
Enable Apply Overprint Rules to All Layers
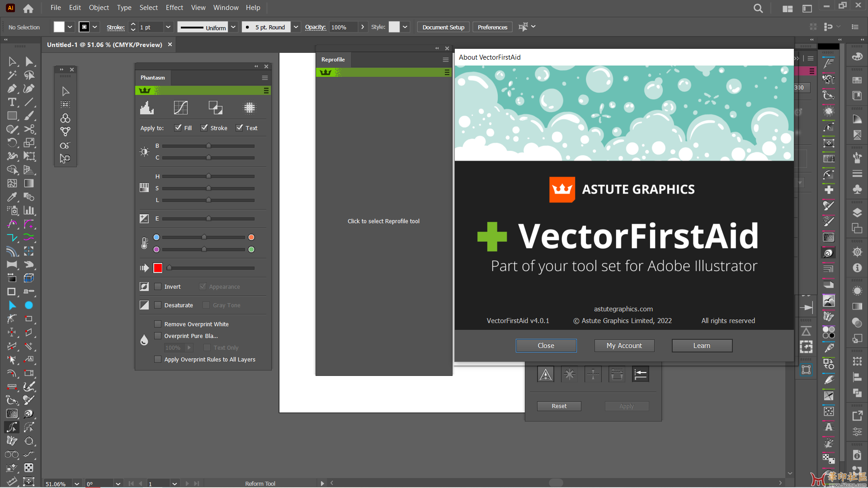tap(158, 359)
